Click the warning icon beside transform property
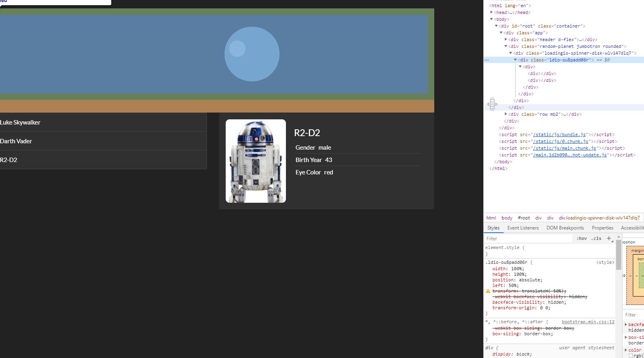This screenshot has width=644, height=358. (488, 291)
